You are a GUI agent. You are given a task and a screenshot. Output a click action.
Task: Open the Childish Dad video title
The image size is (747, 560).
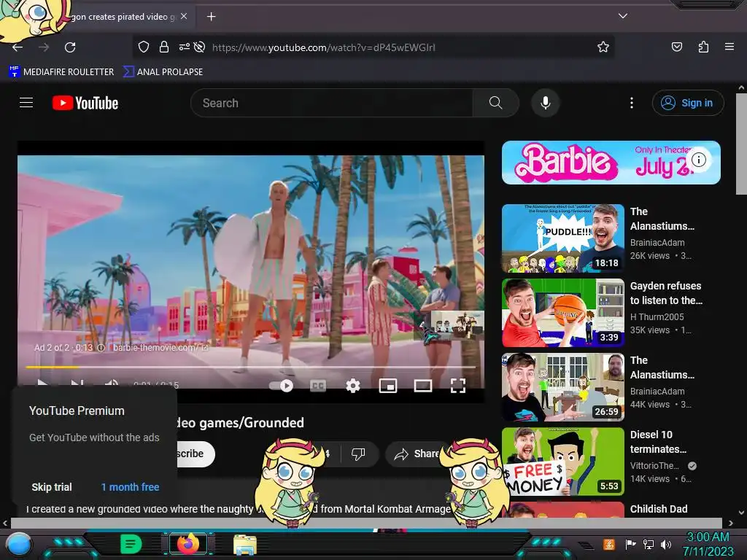click(x=659, y=509)
